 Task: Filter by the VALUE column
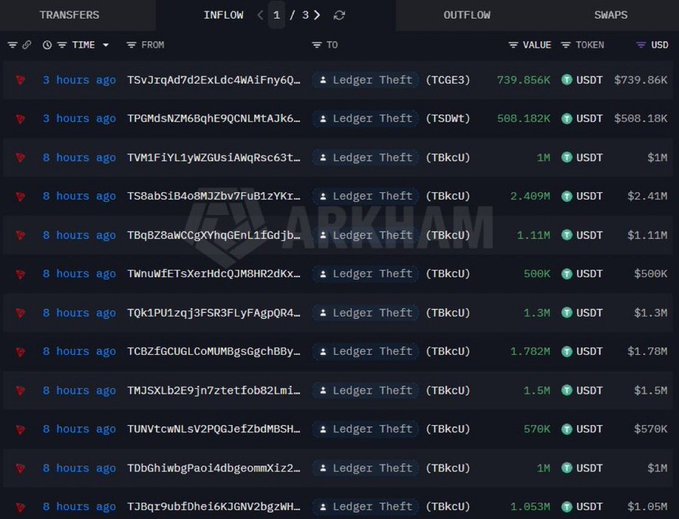click(x=513, y=45)
